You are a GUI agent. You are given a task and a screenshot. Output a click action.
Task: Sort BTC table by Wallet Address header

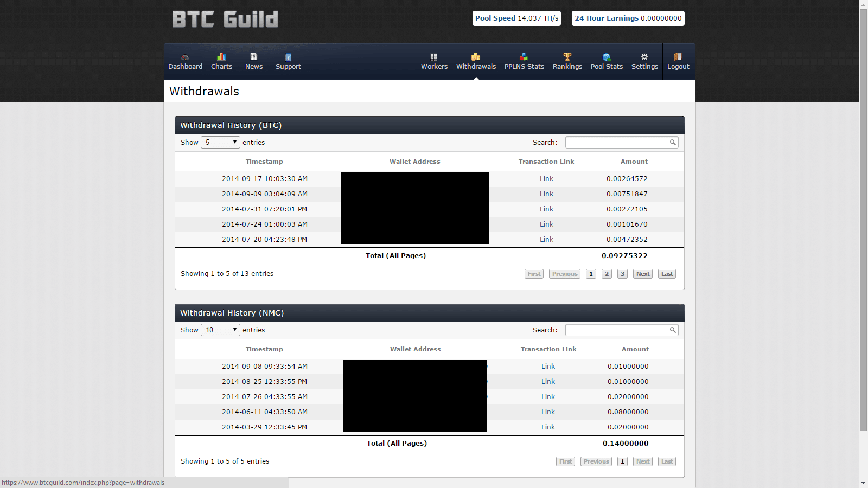pyautogui.click(x=415, y=162)
